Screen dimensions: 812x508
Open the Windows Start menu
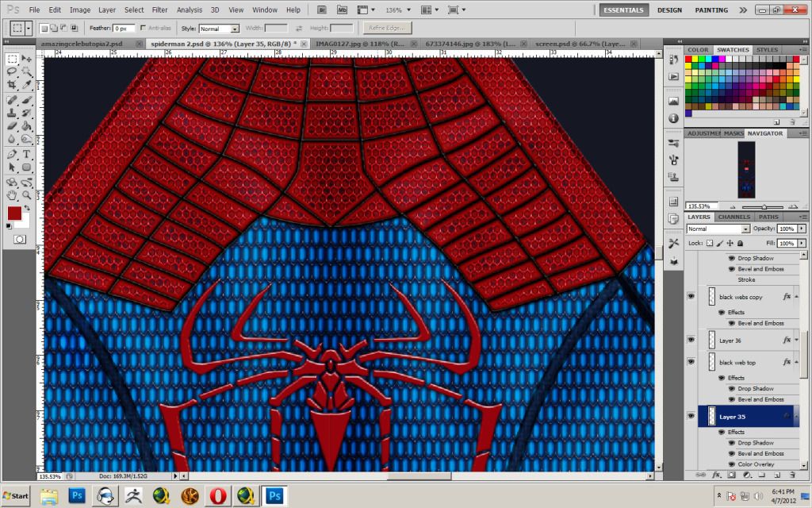click(16, 495)
